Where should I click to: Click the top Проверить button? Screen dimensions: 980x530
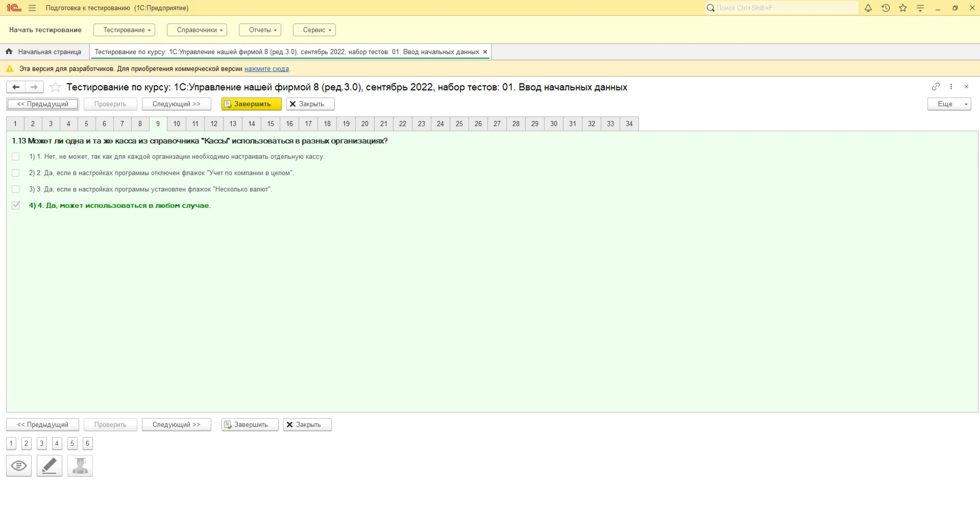110,104
